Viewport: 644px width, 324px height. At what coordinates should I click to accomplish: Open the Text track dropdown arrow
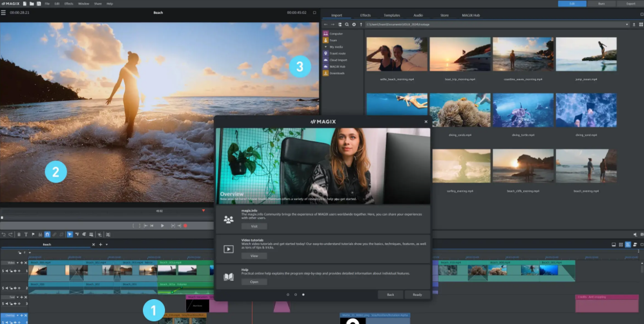(x=18, y=297)
